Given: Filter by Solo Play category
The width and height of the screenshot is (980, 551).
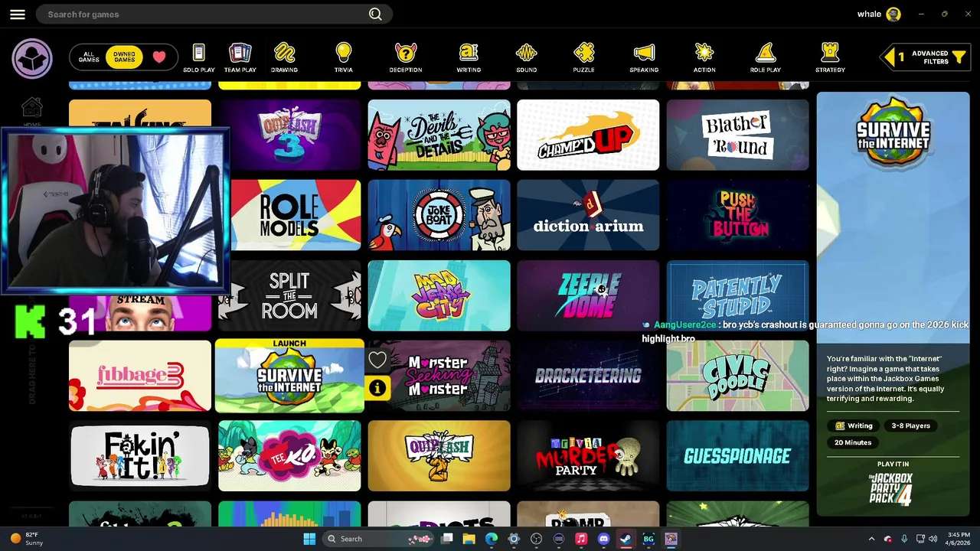Looking at the screenshot, I should coord(199,58).
